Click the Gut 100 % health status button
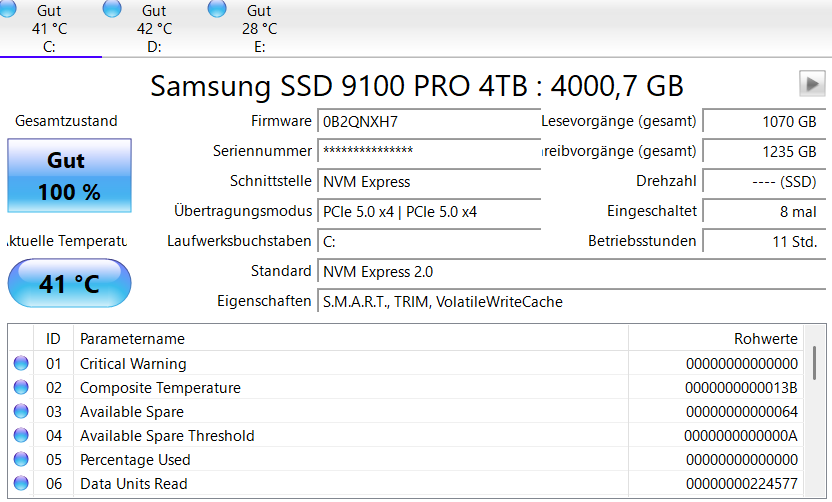Viewport: 832px width, 502px height. [70, 176]
